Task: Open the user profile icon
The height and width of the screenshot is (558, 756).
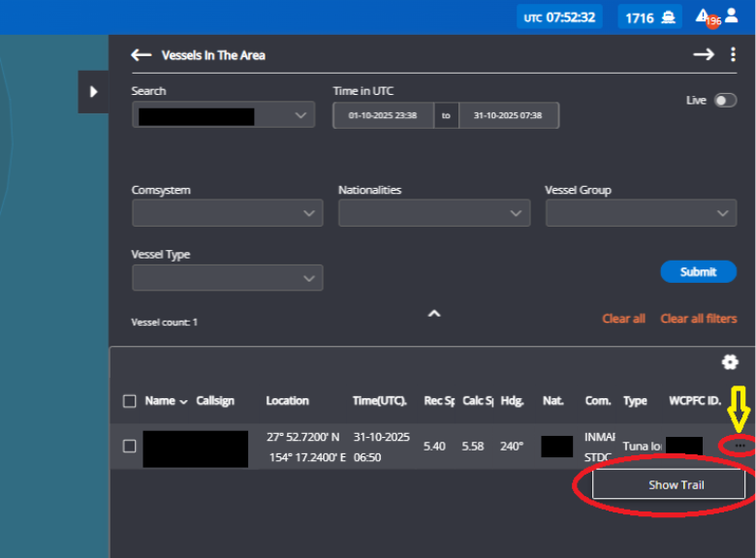Action: pyautogui.click(x=732, y=15)
